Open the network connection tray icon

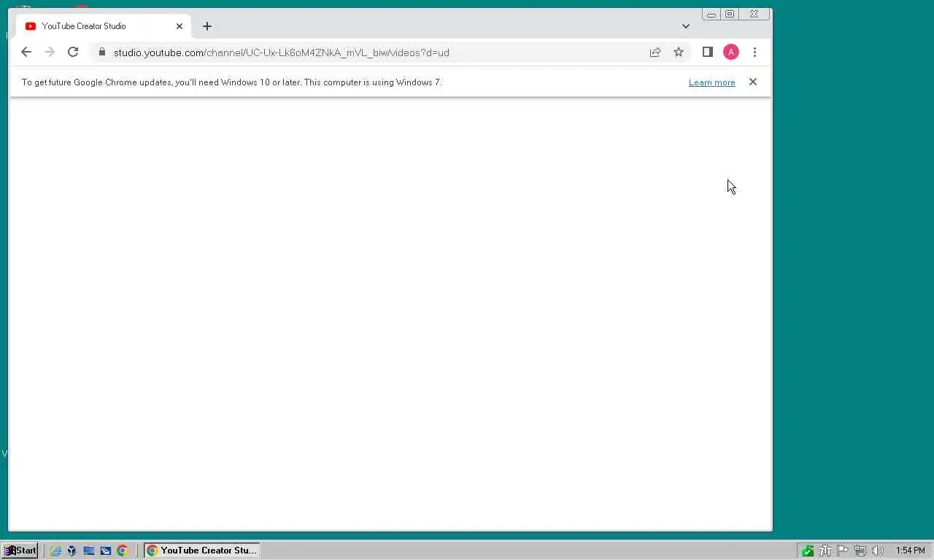pyautogui.click(x=860, y=551)
